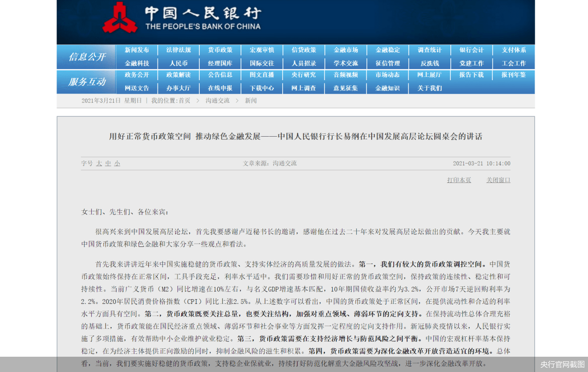Select 关于我们 navigation item
Image resolution: width=588 pixels, height=372 pixels.
(430, 88)
